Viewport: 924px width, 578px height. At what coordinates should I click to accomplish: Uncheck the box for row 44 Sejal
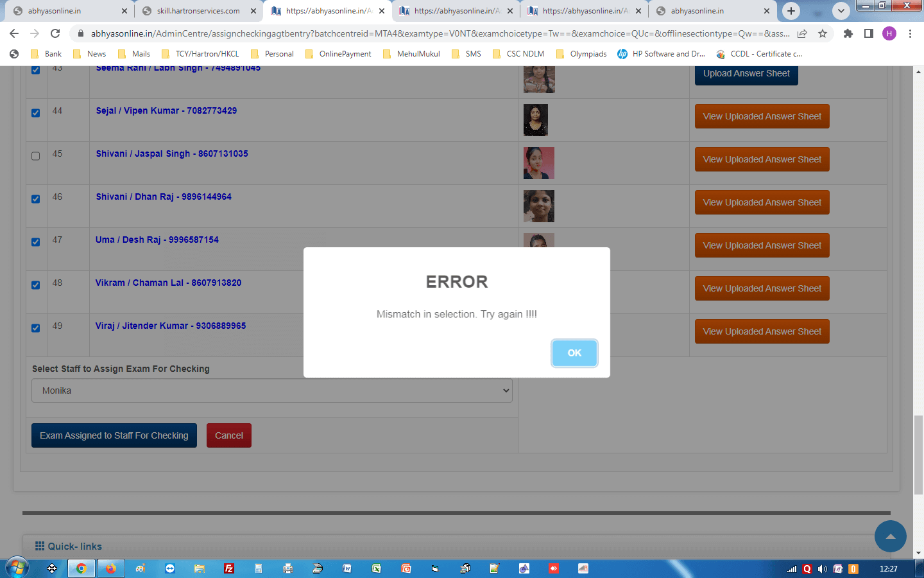(36, 113)
